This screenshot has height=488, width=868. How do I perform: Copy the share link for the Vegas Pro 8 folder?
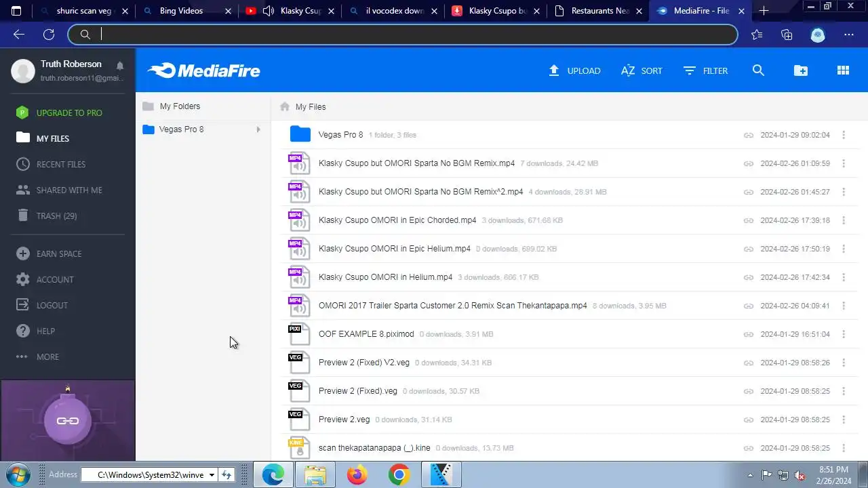(x=749, y=135)
